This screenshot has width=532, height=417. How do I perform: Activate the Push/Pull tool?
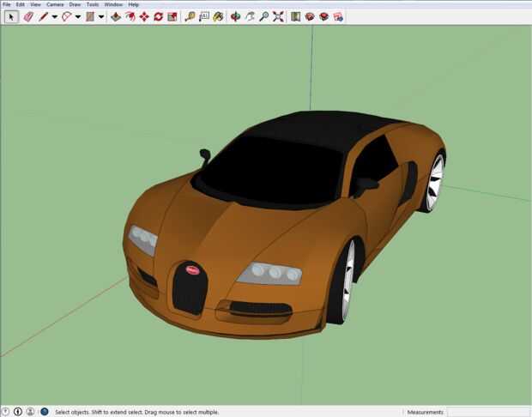(116, 16)
